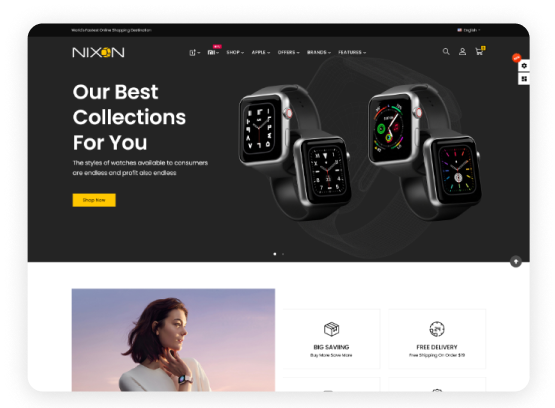
Task: Select the second slider dot
Action: click(283, 254)
